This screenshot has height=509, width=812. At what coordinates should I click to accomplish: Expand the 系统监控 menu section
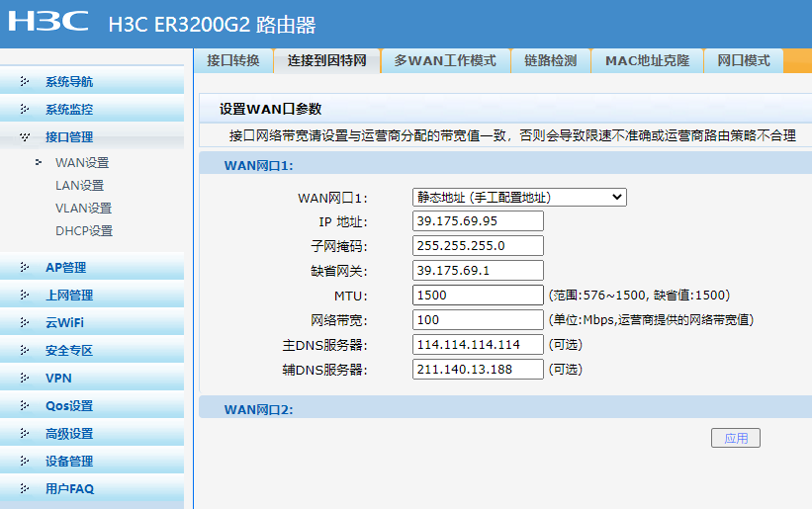coord(92,109)
